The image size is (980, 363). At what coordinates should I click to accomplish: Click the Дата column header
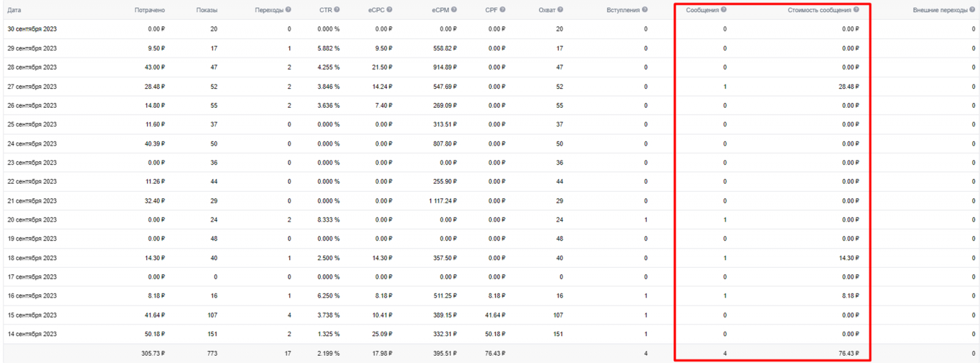[x=14, y=10]
